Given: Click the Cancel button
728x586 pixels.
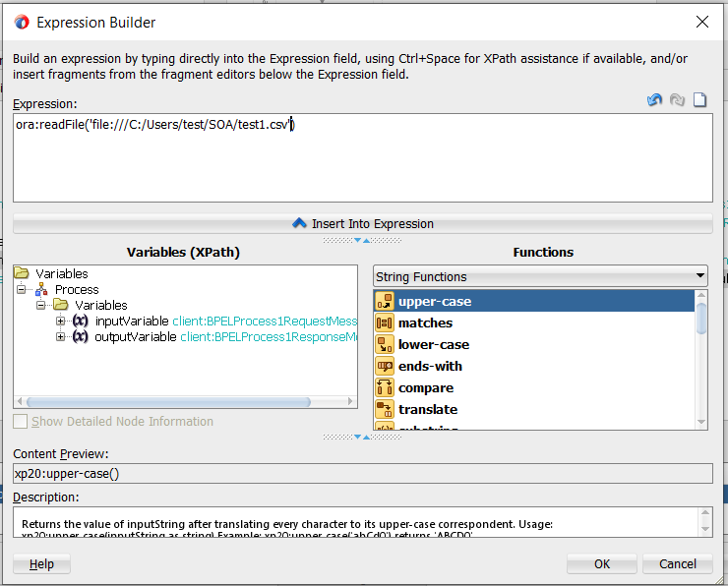Looking at the screenshot, I should tap(678, 563).
